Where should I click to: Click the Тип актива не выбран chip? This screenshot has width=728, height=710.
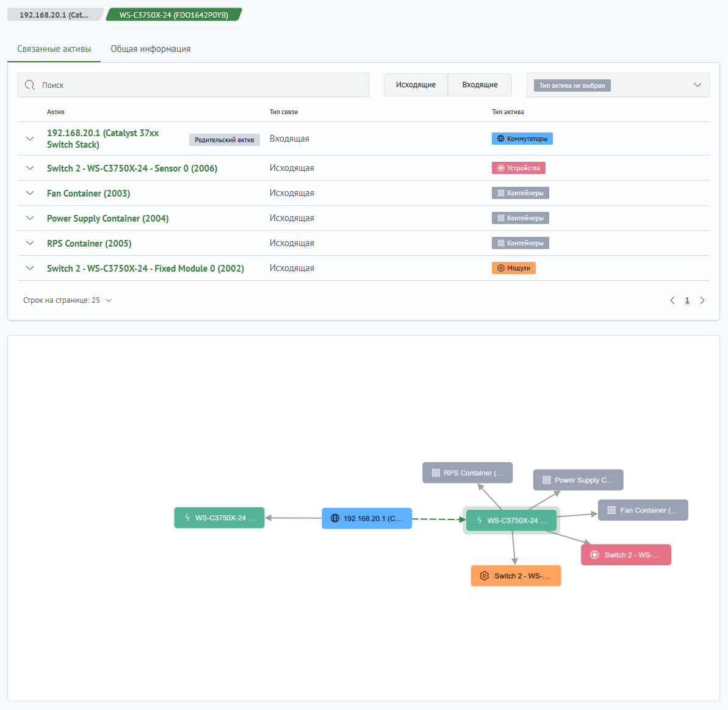point(572,85)
